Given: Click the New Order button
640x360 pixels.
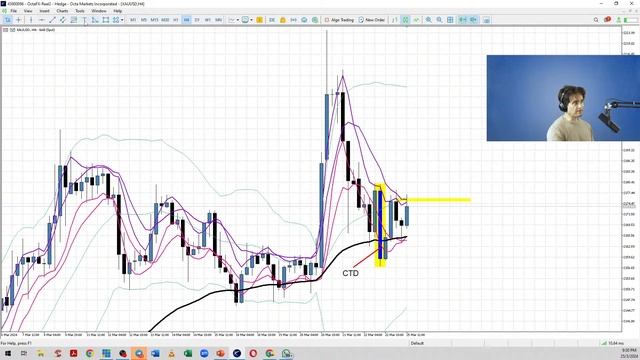Looking at the screenshot, I should [371, 20].
